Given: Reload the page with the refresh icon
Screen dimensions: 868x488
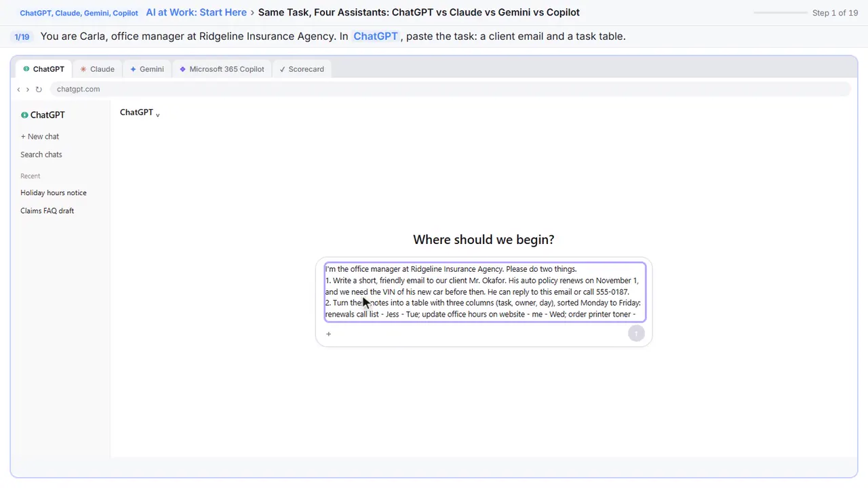Looking at the screenshot, I should 39,89.
